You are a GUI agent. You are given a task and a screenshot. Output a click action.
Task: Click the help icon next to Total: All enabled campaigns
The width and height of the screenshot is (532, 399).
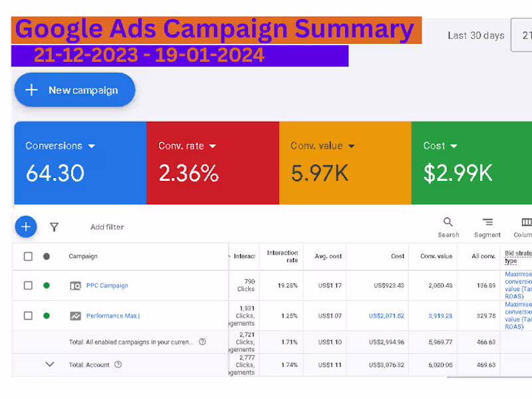click(x=202, y=342)
